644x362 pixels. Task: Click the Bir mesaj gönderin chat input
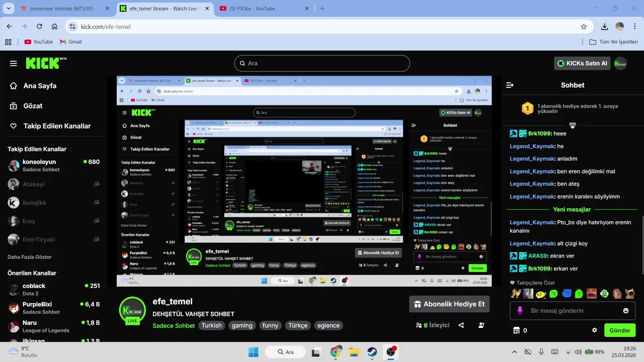pyautogui.click(x=573, y=311)
